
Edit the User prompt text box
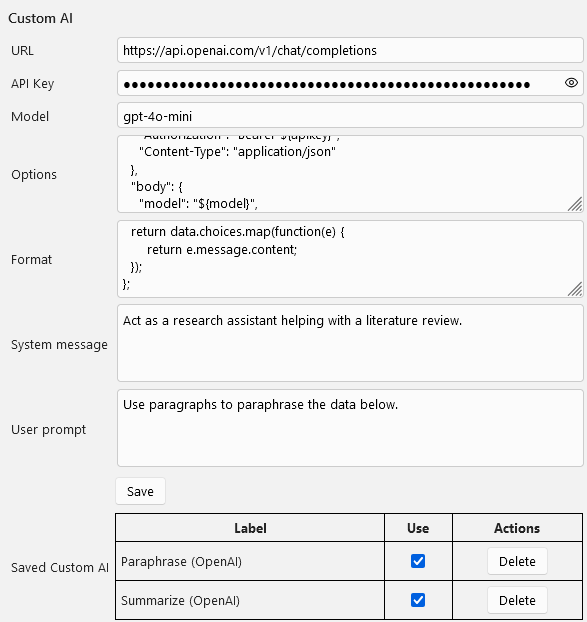coord(350,428)
